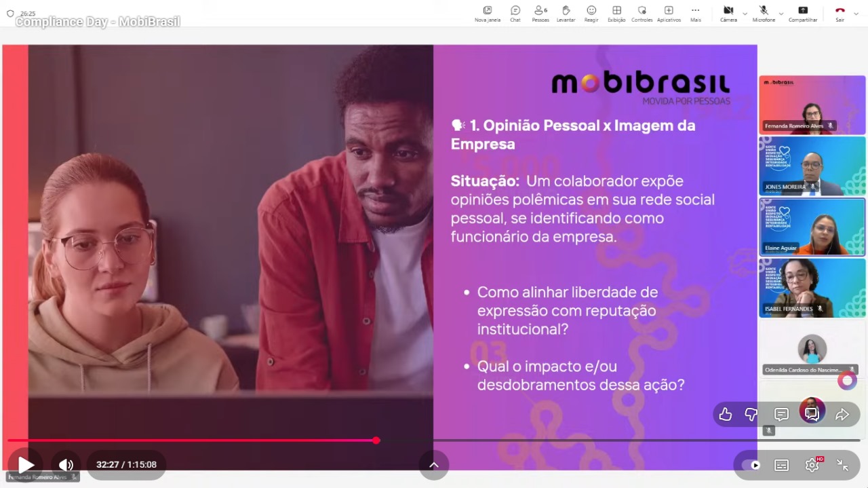The image size is (868, 488).
Task: Expand the Microfone options dropdown arrow
Action: [781, 14]
